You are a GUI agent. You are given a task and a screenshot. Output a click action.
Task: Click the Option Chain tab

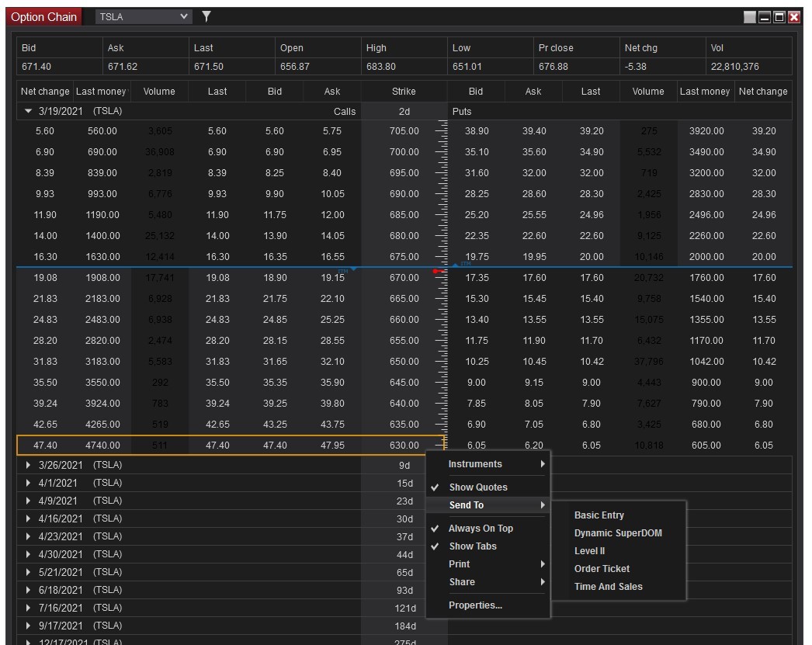44,17
